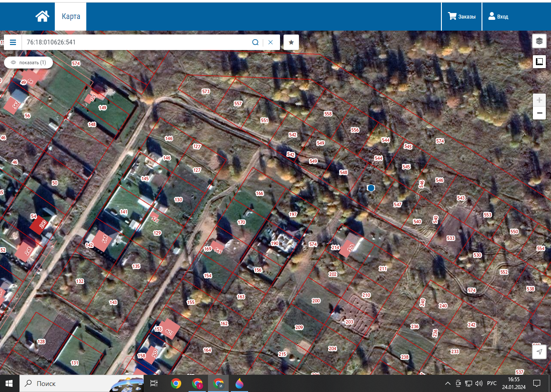Select parcel labeled 211

coord(383,269)
